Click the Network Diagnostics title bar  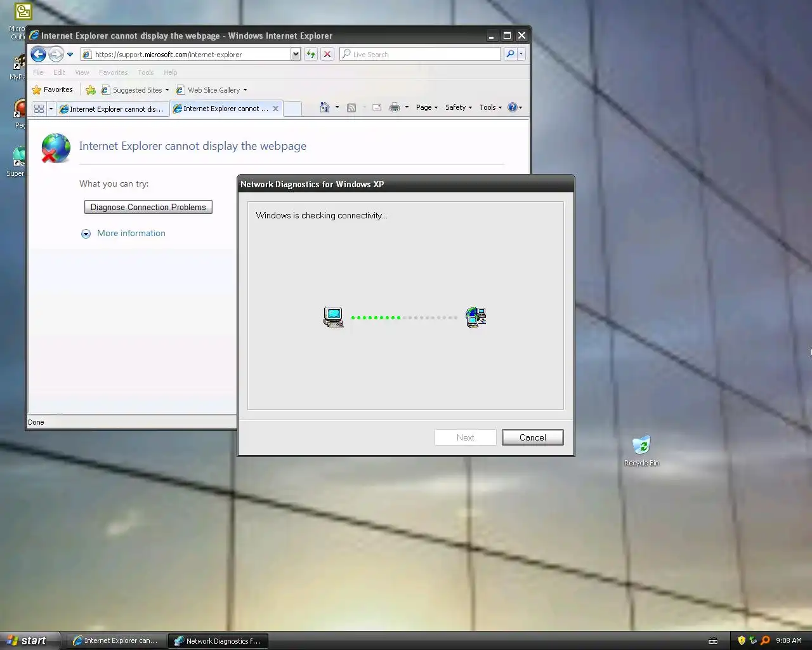[406, 184]
